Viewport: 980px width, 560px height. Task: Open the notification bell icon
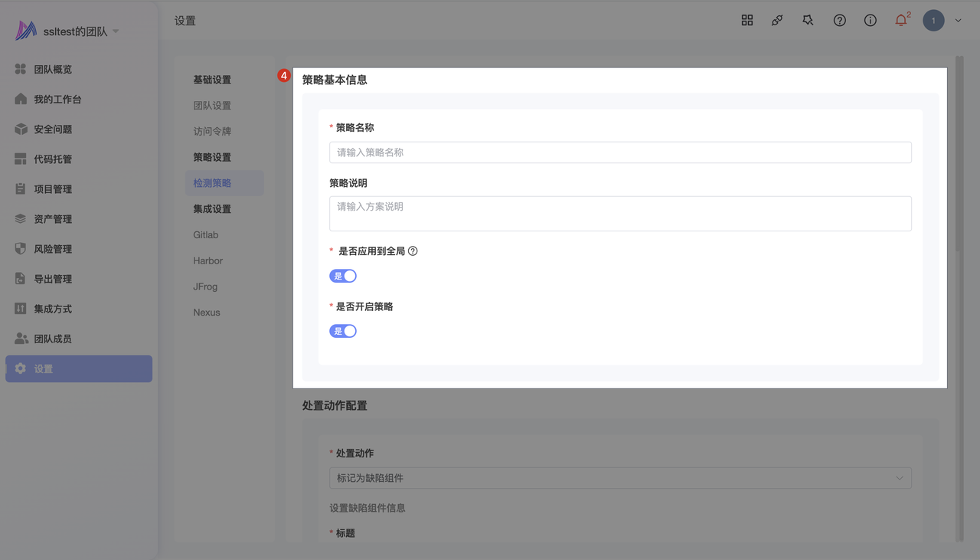900,21
